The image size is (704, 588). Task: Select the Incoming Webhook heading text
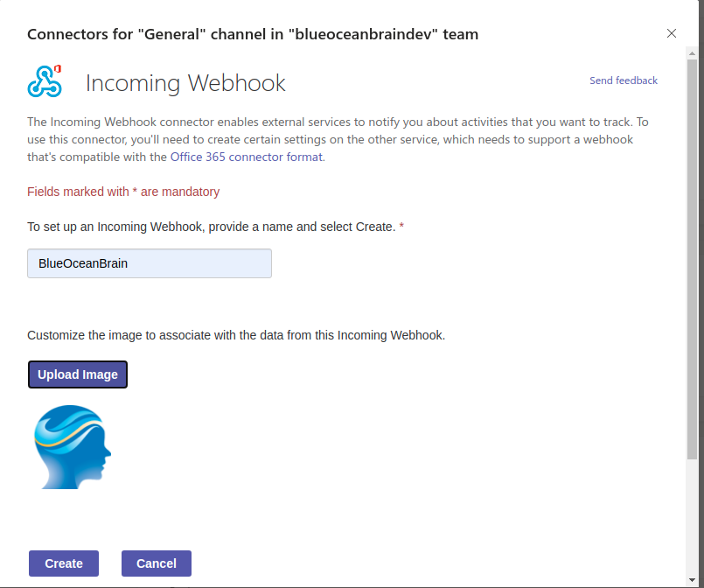pyautogui.click(x=185, y=83)
